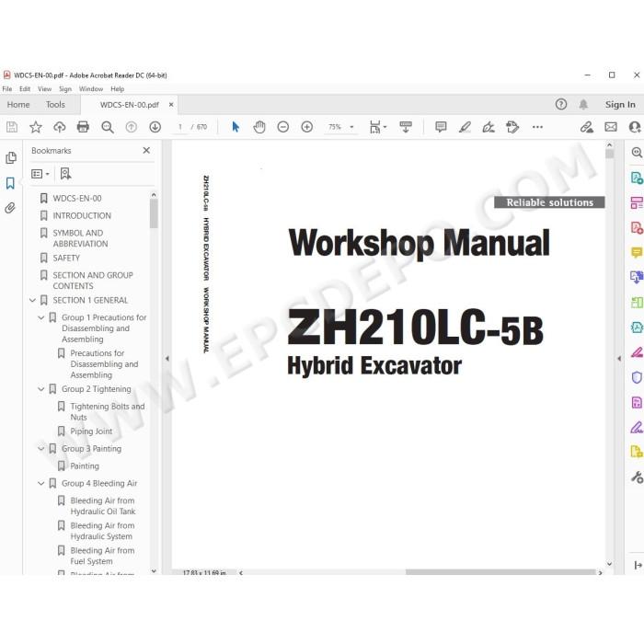
Task: Open the Window menu
Action: tap(91, 88)
